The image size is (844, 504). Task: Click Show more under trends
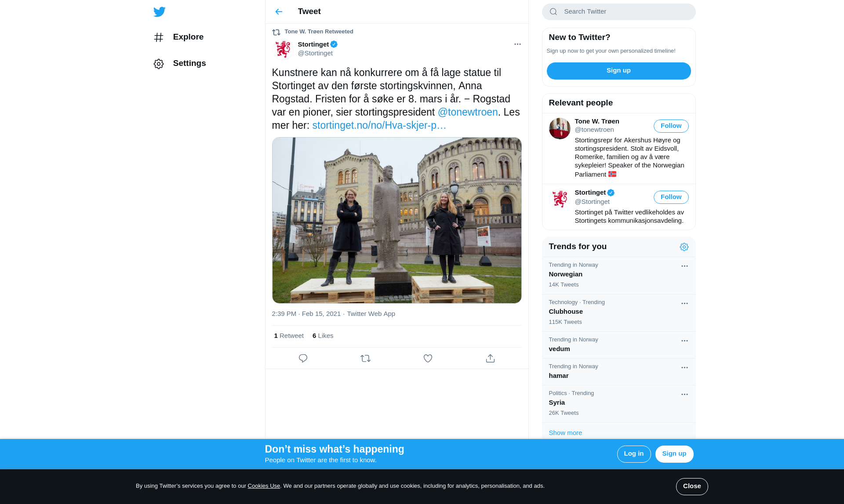tap(565, 433)
